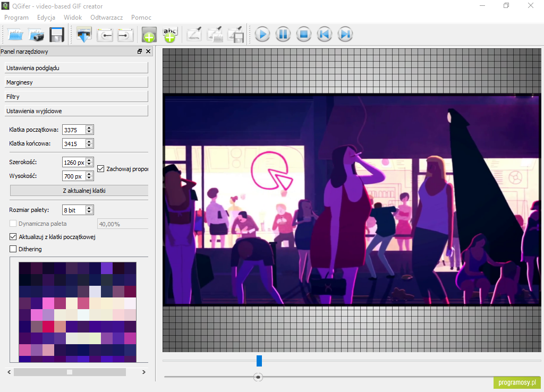This screenshot has height=392, width=544.
Task: Open project folder icon in toolbar
Action: tap(15, 35)
